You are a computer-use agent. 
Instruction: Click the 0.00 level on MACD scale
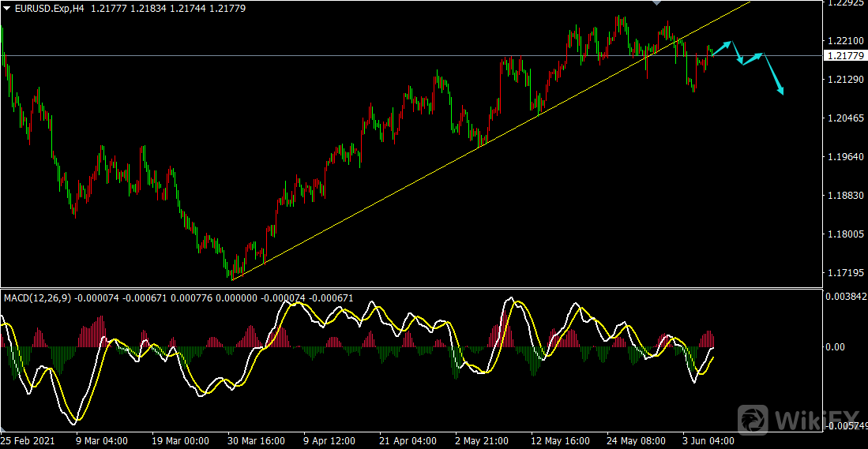click(x=834, y=346)
